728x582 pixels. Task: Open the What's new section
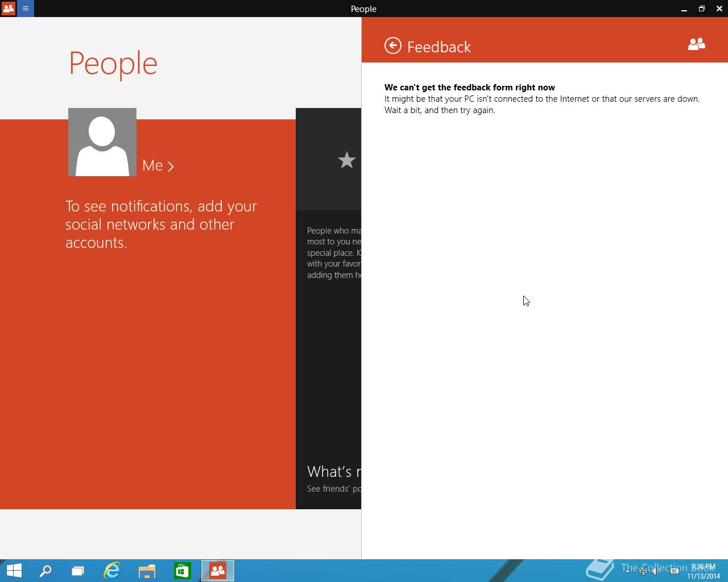[x=334, y=472]
